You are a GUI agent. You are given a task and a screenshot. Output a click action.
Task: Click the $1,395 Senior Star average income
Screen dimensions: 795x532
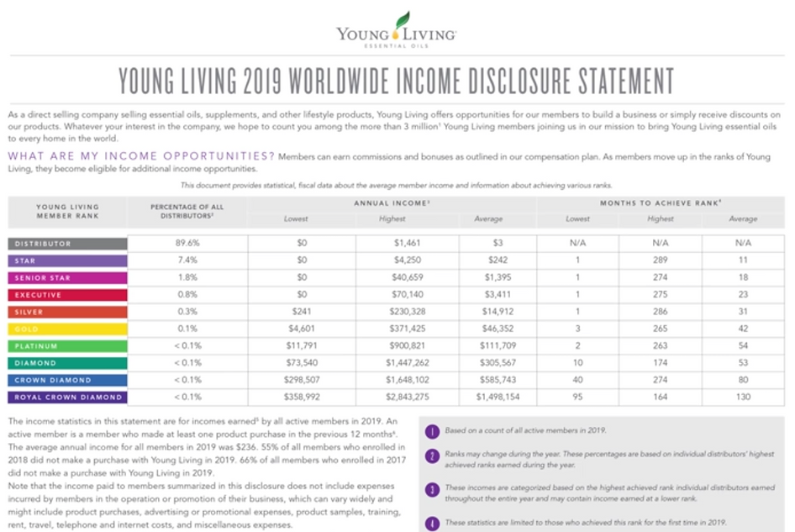coord(498,277)
